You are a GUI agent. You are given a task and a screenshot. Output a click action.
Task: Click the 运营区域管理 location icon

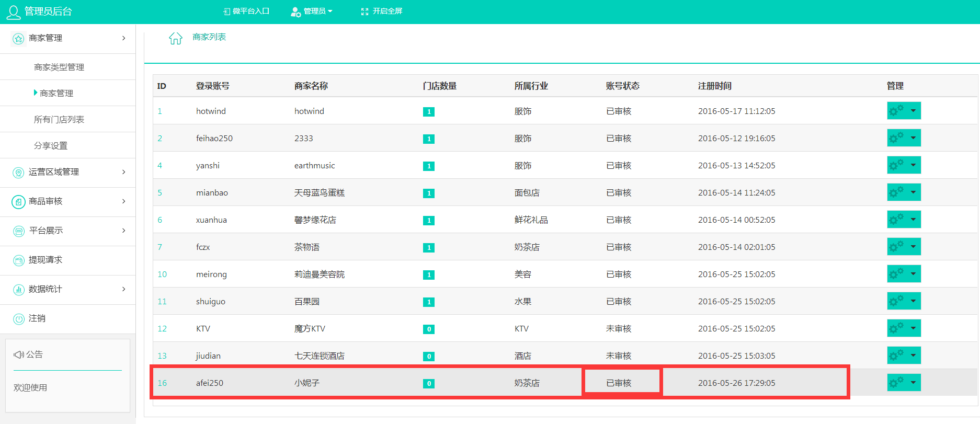(x=18, y=173)
